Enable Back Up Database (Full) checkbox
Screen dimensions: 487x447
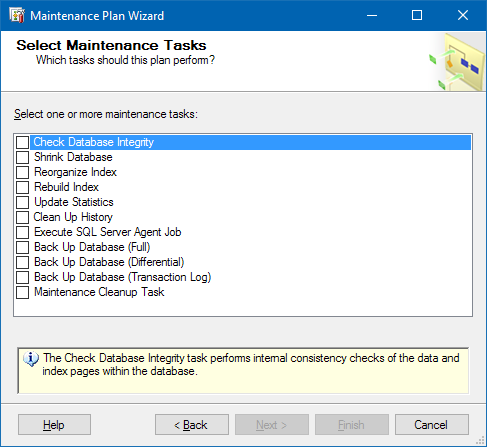[23, 247]
